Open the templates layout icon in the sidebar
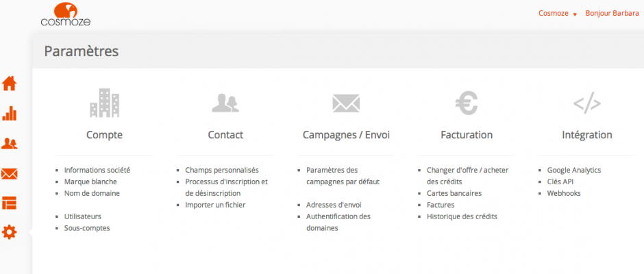The image size is (644, 274). pyautogui.click(x=10, y=203)
